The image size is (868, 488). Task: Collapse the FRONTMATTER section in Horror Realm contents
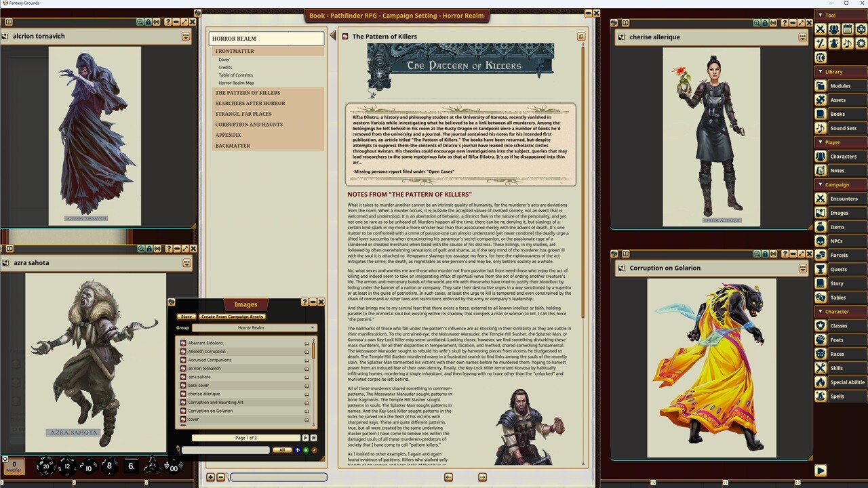235,51
